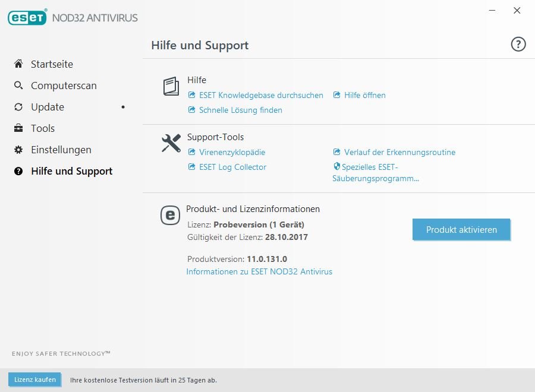Open the help question mark icon top right

click(x=518, y=45)
